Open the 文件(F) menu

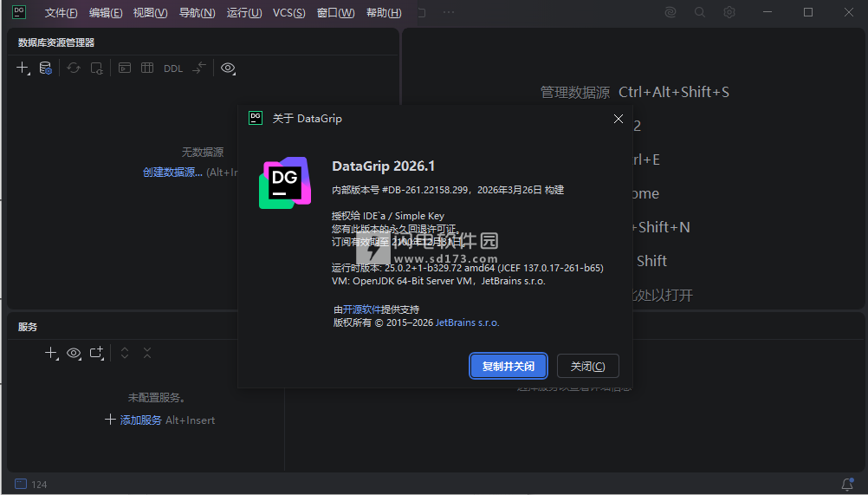coord(61,13)
